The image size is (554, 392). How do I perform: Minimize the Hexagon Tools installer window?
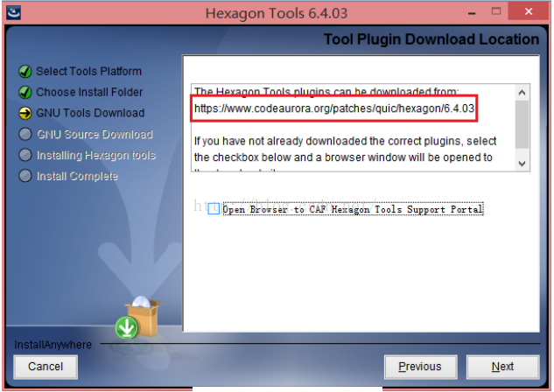click(472, 13)
